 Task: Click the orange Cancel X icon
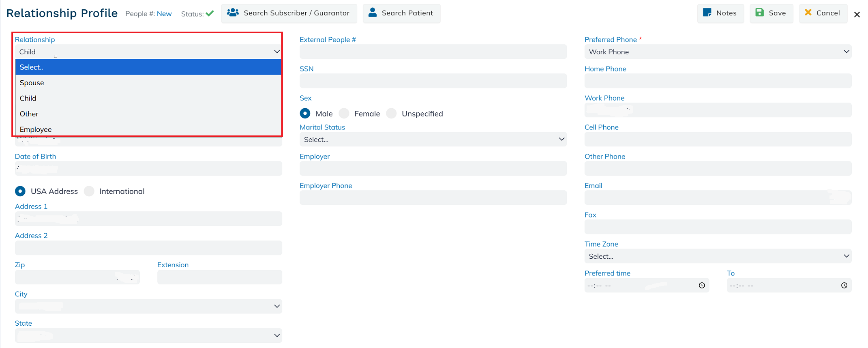coord(808,13)
